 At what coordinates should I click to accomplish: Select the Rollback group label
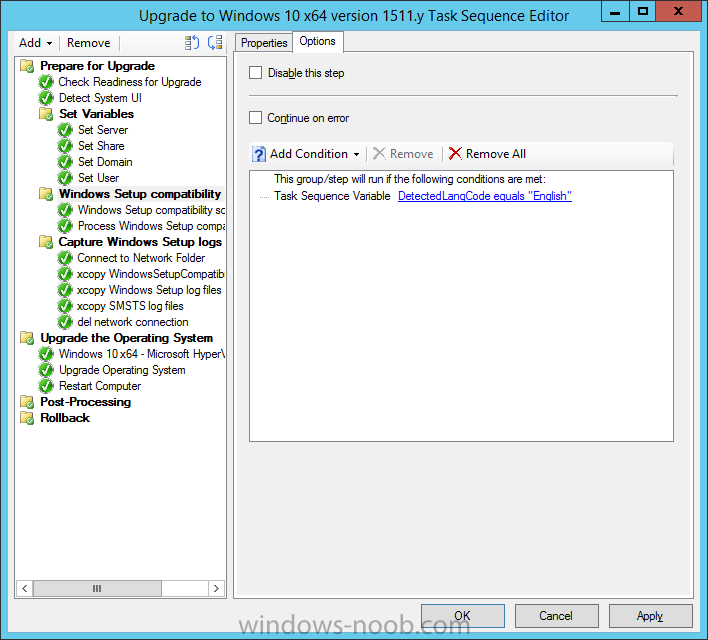click(65, 418)
